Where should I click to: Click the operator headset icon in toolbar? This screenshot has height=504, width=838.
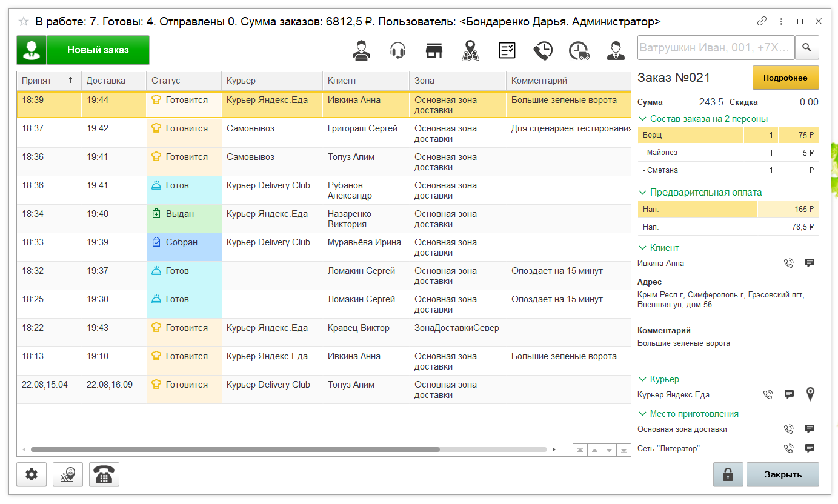tap(397, 50)
